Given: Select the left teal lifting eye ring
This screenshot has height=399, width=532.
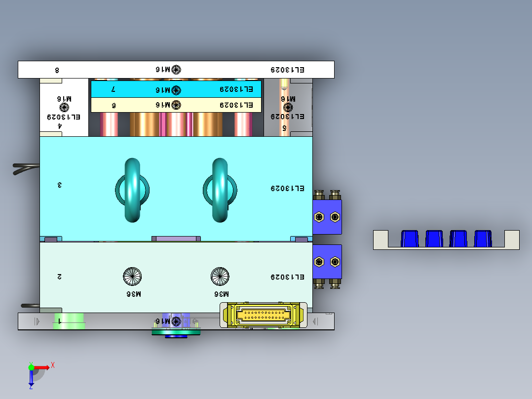Looking at the screenshot, I should point(132,190).
